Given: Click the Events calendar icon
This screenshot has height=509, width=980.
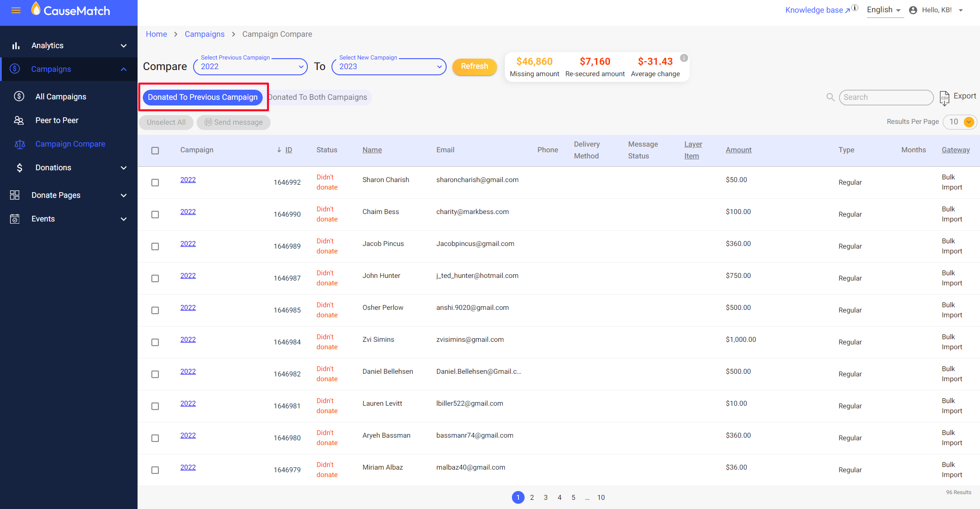Looking at the screenshot, I should point(15,219).
